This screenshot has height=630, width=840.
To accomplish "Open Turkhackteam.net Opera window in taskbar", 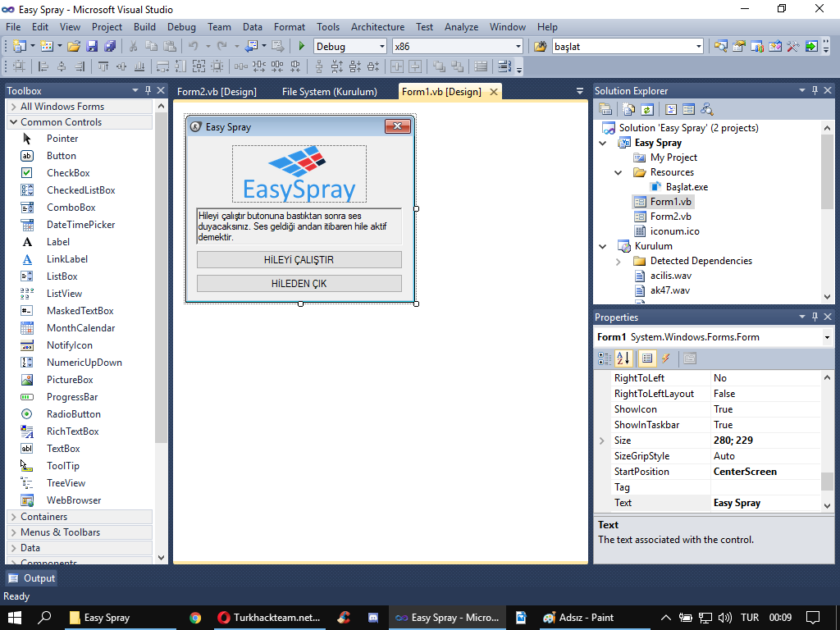I will pos(269,618).
